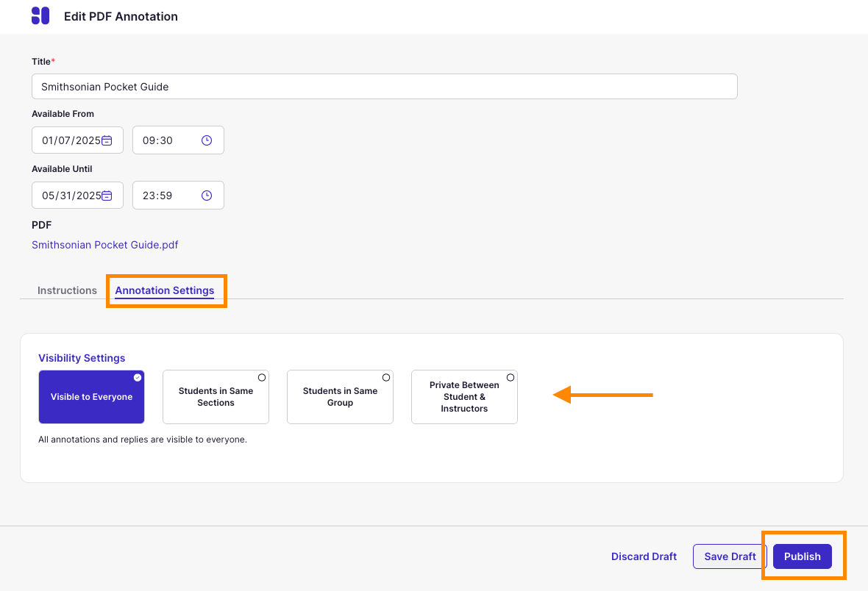The height and width of the screenshot is (591, 868).
Task: Click into the Title input field
Action: coord(384,87)
